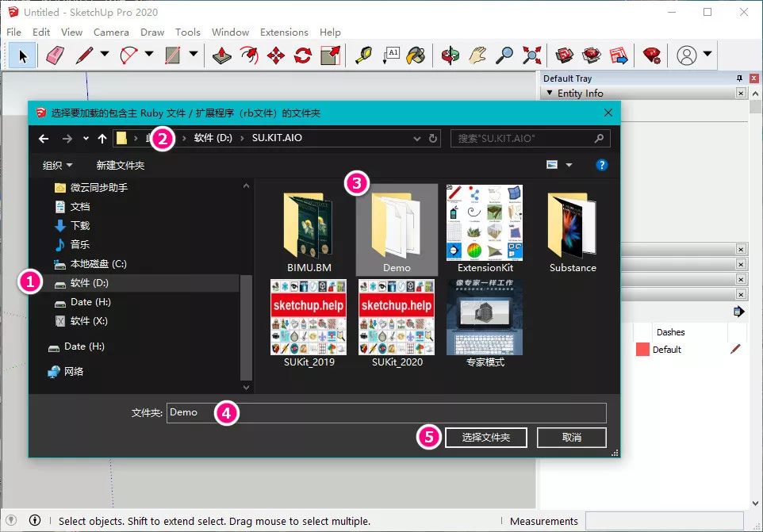
Task: Choose the Line pencil tool
Action: pyautogui.click(x=85, y=55)
